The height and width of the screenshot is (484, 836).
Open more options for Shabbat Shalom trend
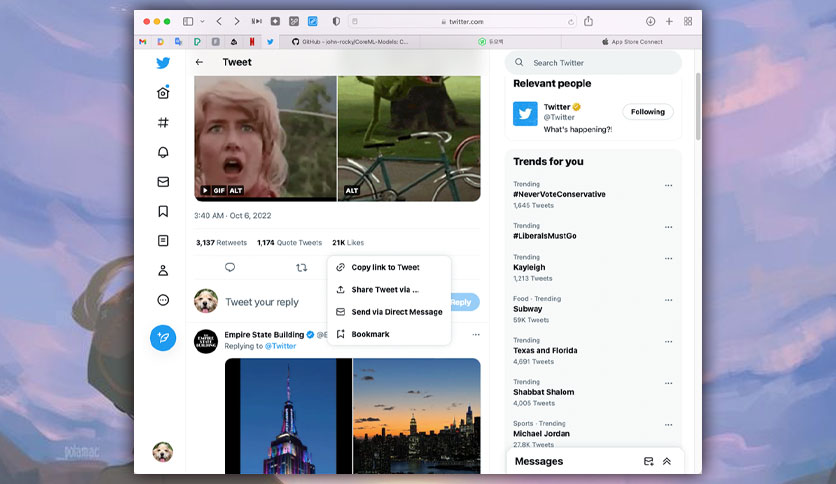pyautogui.click(x=669, y=383)
